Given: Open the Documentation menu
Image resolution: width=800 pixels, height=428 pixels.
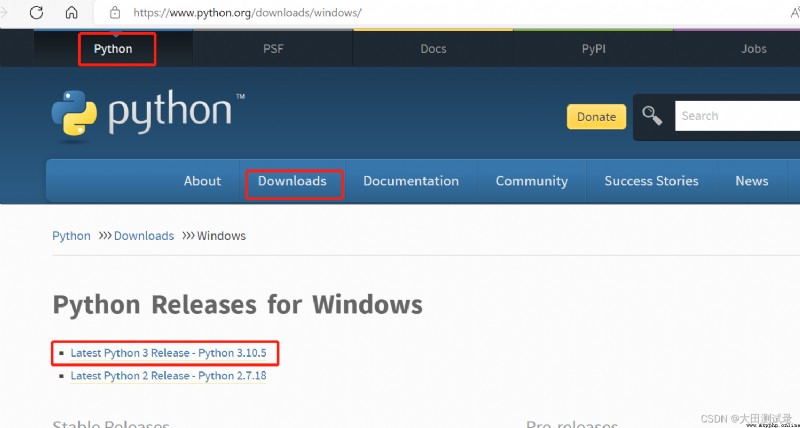Looking at the screenshot, I should (x=411, y=181).
